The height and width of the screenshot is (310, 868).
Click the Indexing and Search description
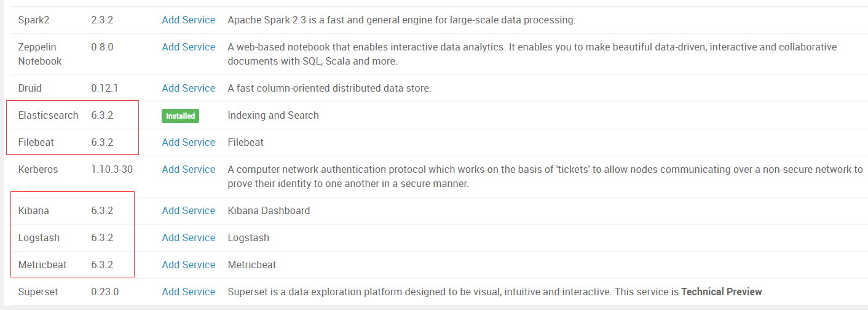point(273,115)
